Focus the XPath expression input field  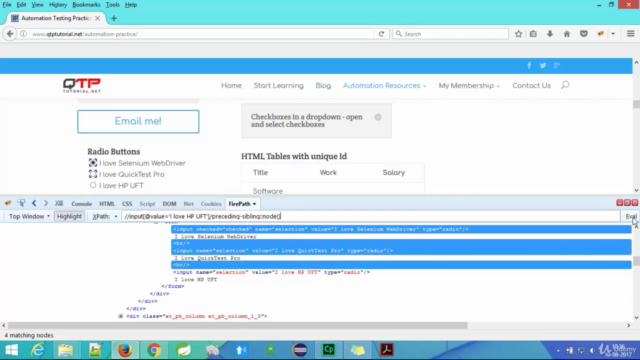(371, 216)
